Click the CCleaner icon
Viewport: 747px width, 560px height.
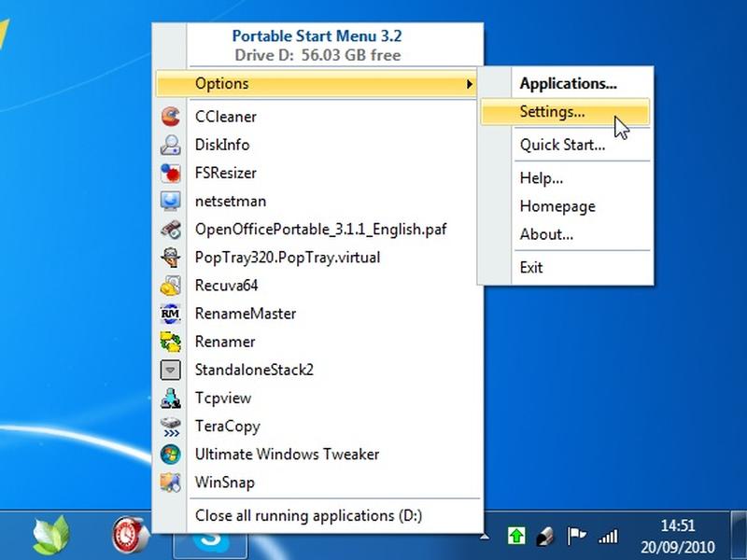pyautogui.click(x=171, y=117)
